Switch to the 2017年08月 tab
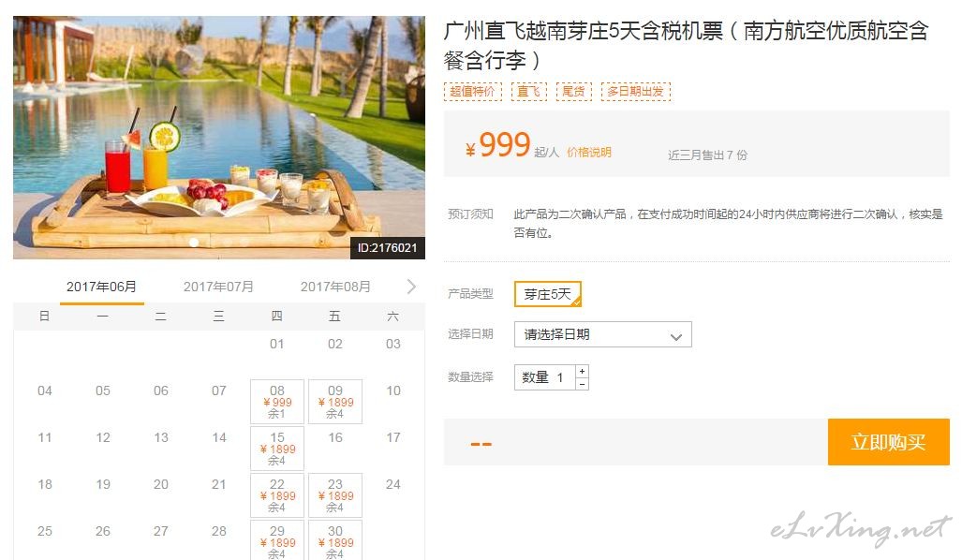The width and height of the screenshot is (962, 560). point(335,287)
